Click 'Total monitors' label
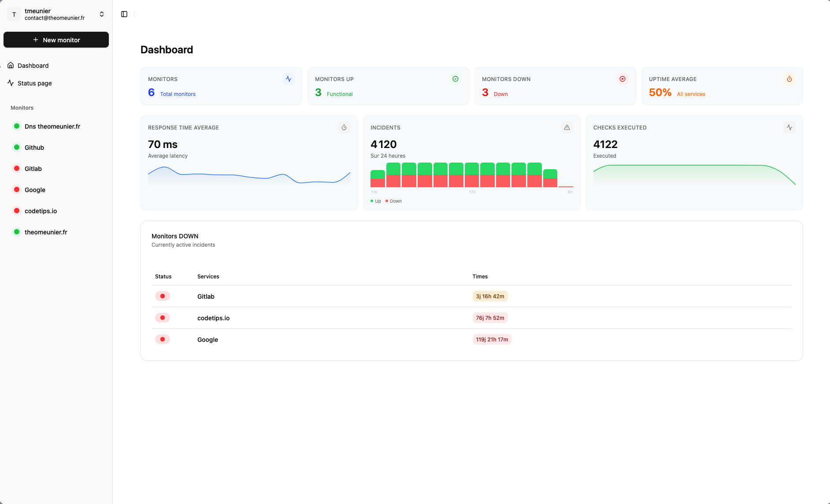 coord(178,94)
